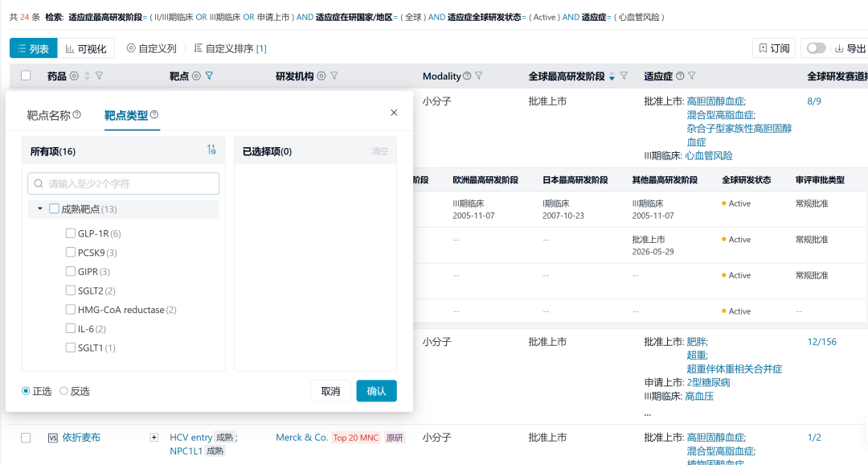This screenshot has height=465, width=868.
Task: Click 确认 to apply the filter
Action: 376,391
